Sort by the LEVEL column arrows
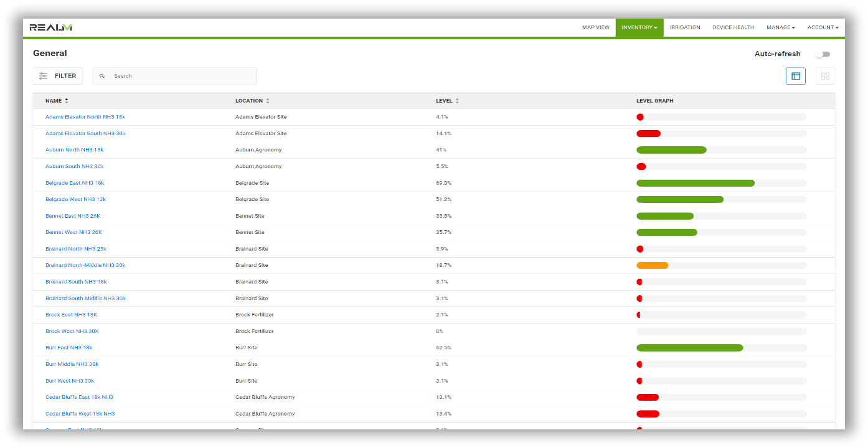Viewport: 868px width, 448px height. pyautogui.click(x=457, y=101)
